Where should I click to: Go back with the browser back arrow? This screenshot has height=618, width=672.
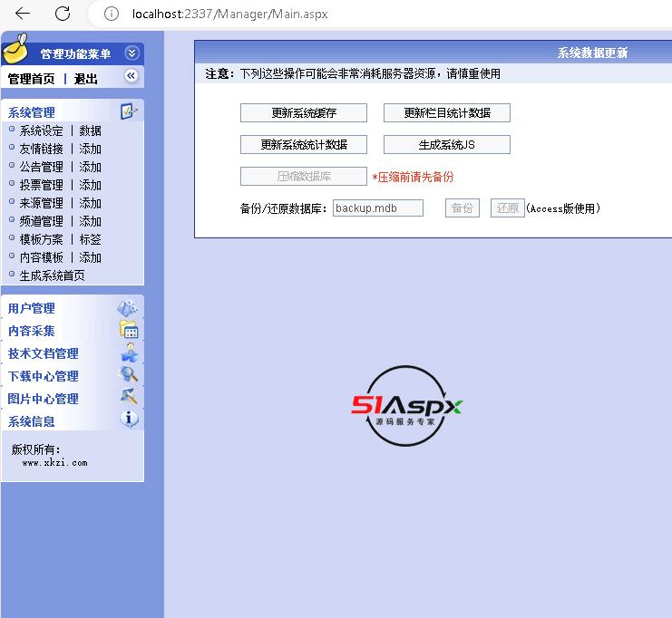tap(23, 14)
